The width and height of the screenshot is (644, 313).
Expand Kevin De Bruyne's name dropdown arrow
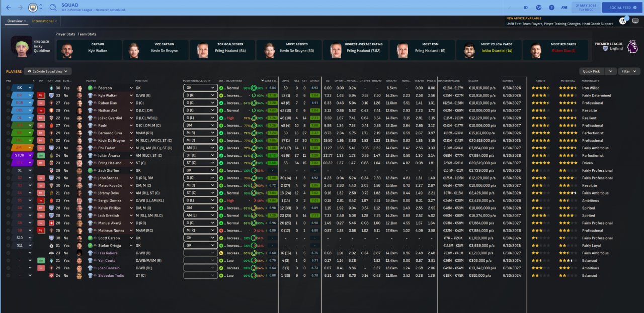tap(131, 141)
